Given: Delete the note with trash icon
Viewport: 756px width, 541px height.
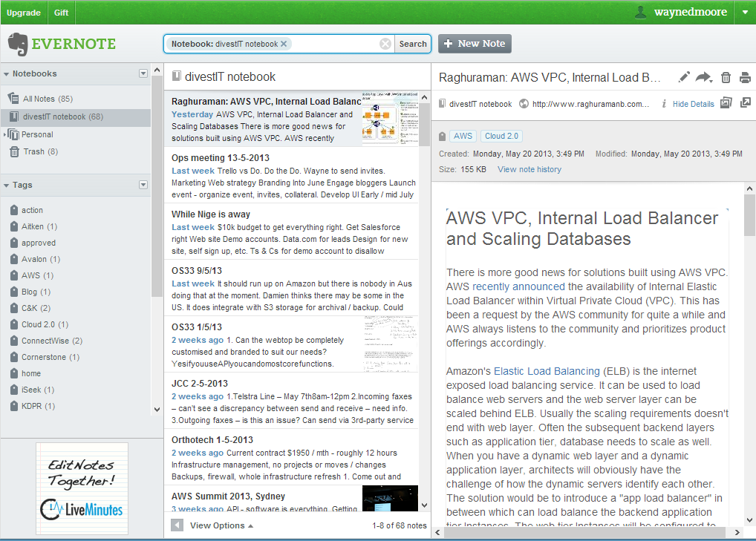Looking at the screenshot, I should pos(726,77).
